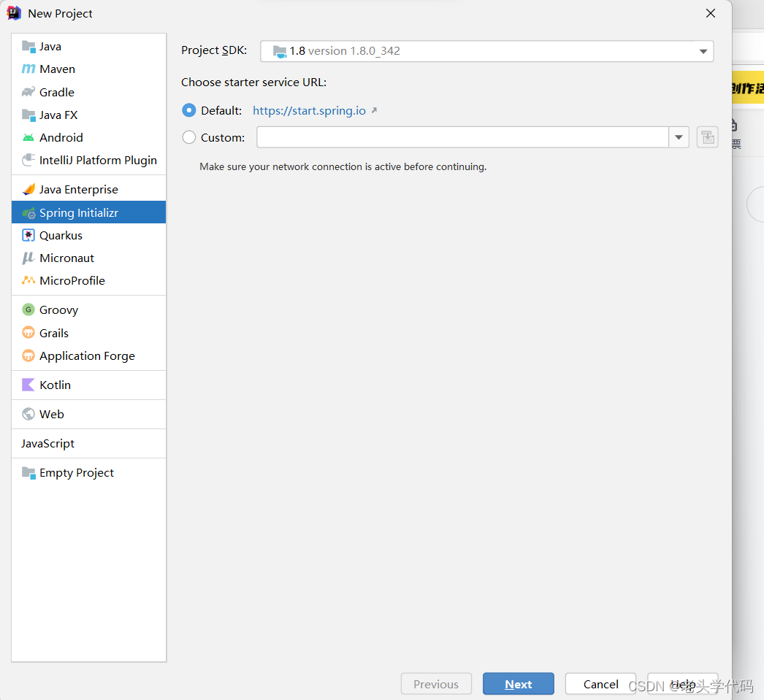Click the Android label
Screen dimensions: 764x700
coord(61,138)
